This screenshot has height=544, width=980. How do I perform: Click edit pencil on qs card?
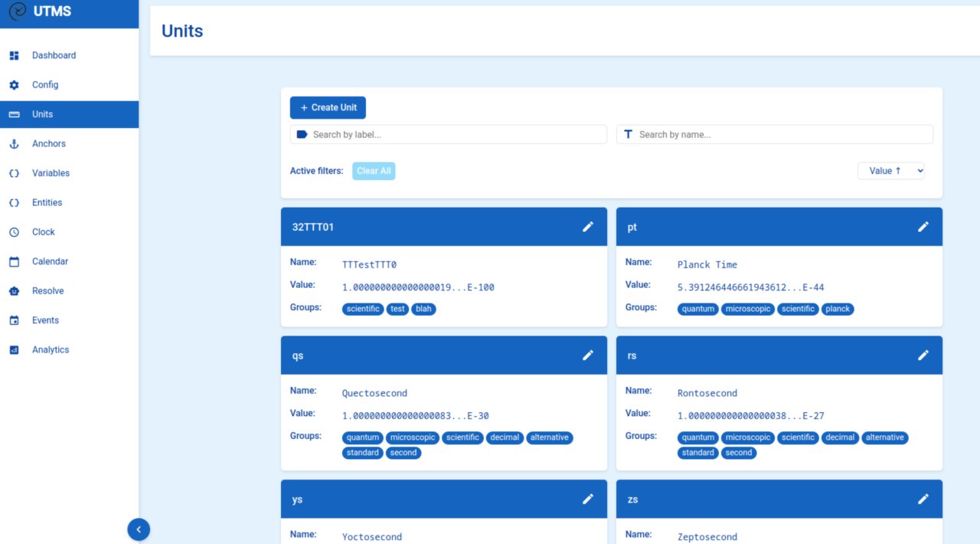(x=588, y=356)
